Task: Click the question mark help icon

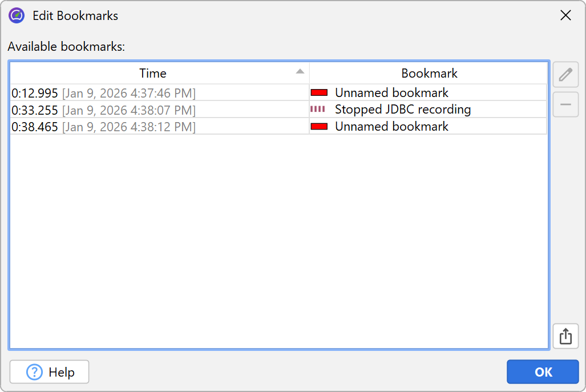Action: (35, 372)
